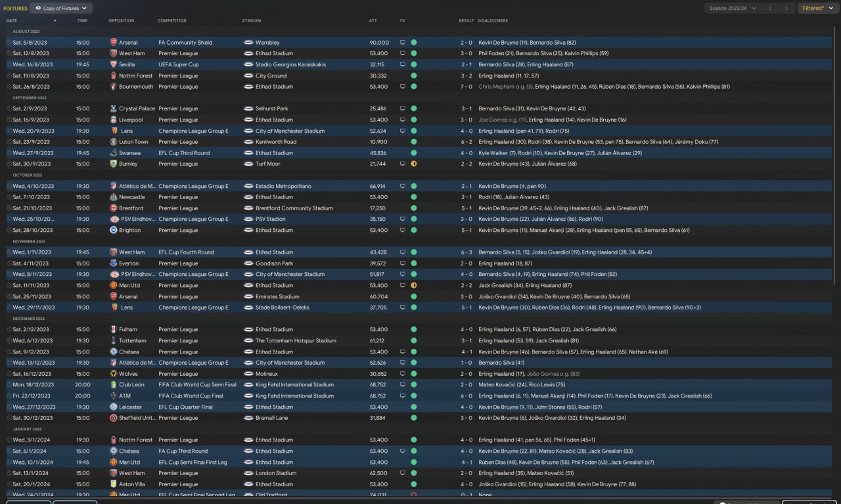Click the Swansea club badge

(114, 153)
